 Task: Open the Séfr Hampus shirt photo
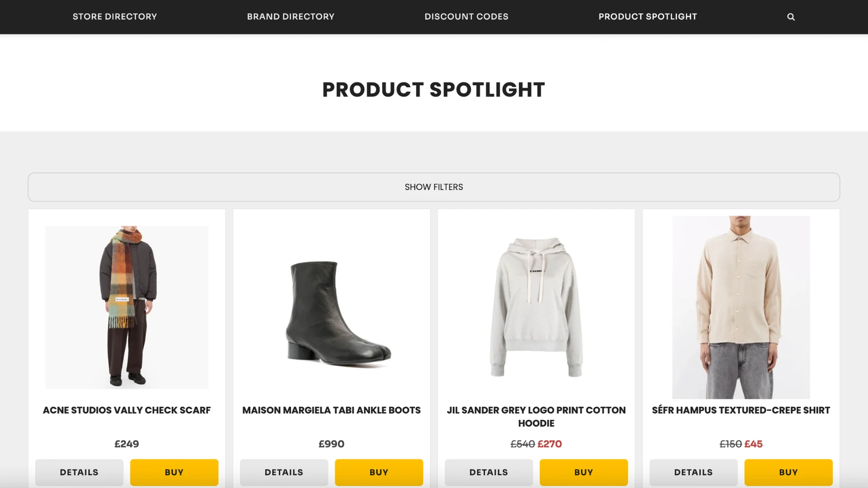[x=741, y=307]
